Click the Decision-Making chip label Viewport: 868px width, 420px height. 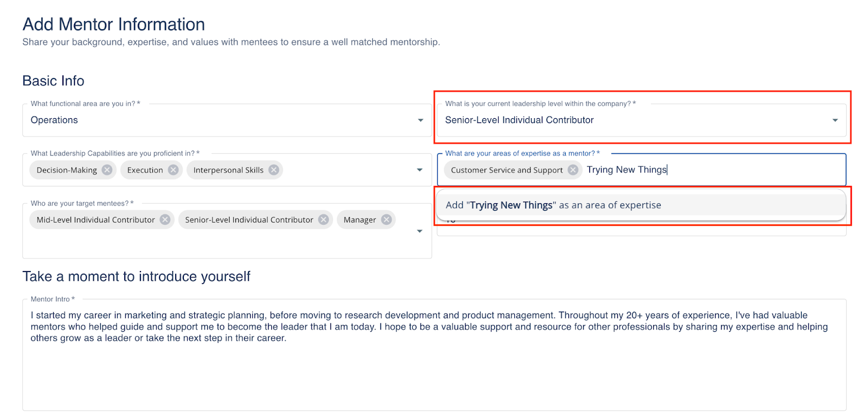(67, 170)
